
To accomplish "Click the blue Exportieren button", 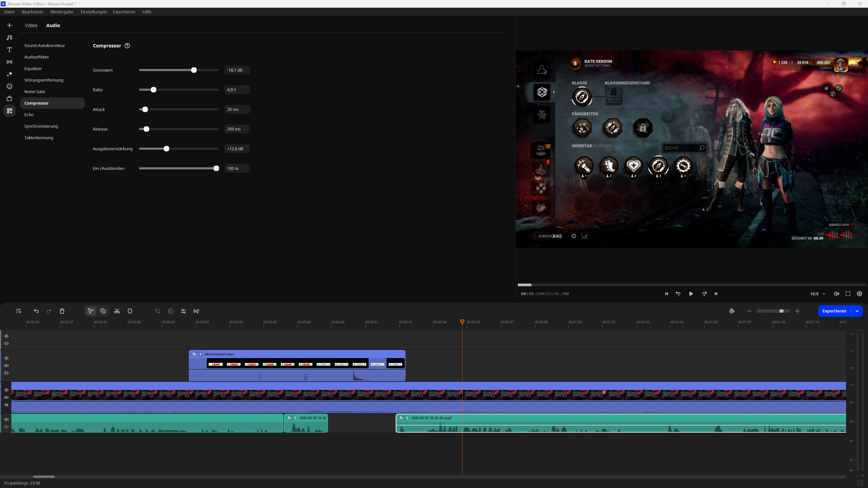I will pyautogui.click(x=834, y=311).
